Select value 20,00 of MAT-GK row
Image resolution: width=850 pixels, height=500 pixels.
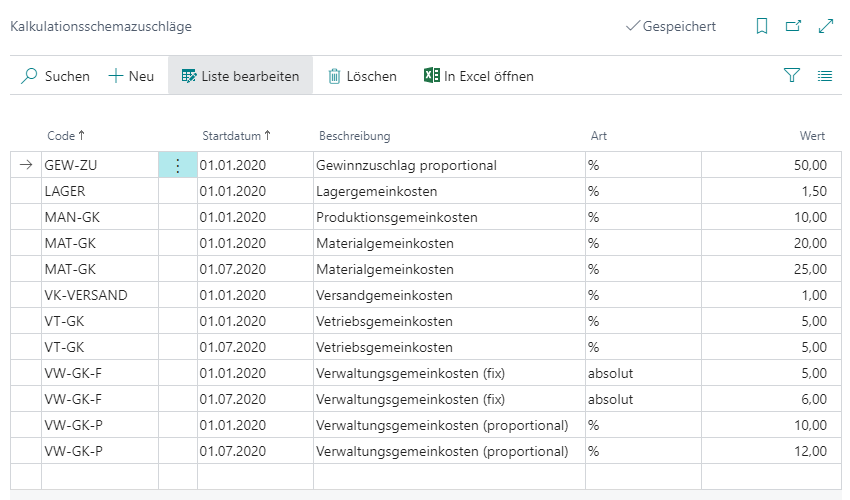pos(771,243)
